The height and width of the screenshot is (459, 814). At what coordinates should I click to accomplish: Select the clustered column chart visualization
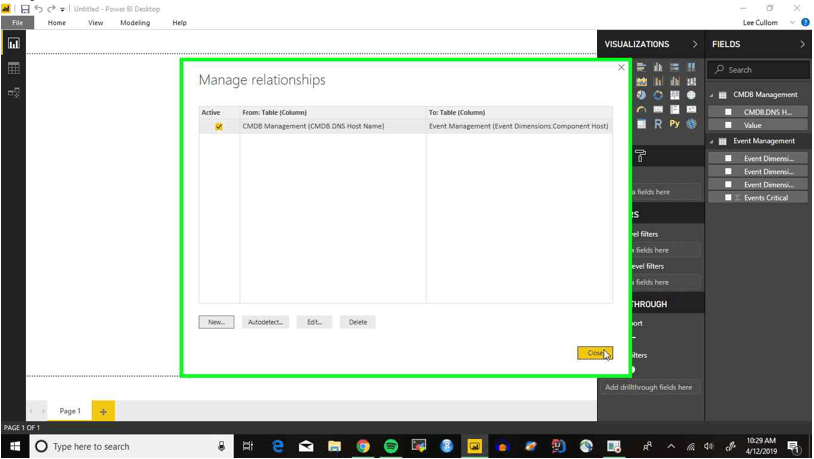(658, 67)
